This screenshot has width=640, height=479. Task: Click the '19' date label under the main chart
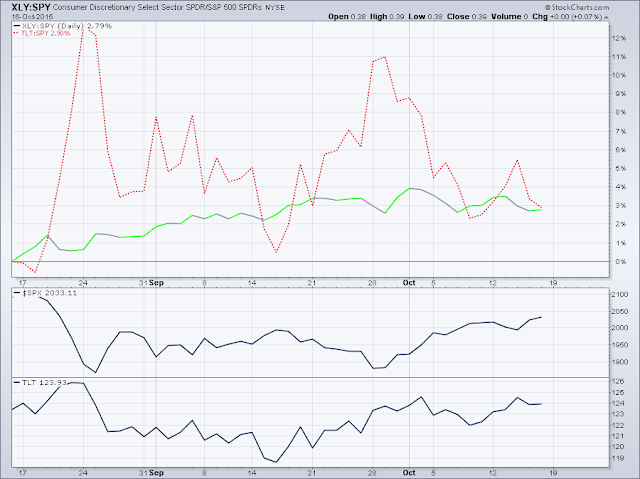point(553,283)
